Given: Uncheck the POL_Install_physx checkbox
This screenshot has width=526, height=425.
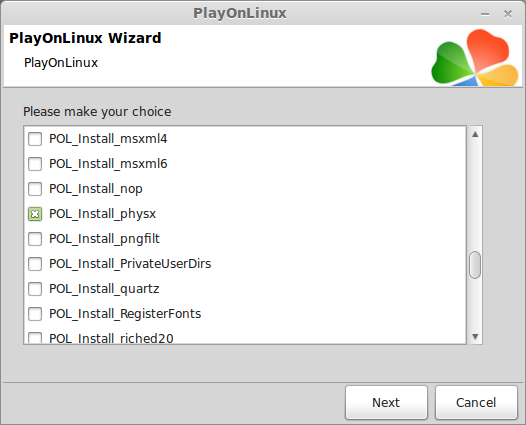Looking at the screenshot, I should tap(35, 214).
